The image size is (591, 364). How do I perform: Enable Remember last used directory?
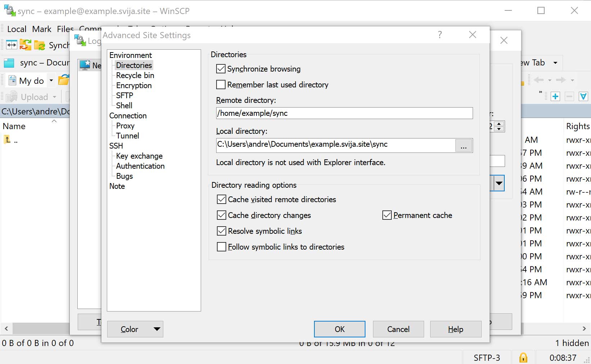(221, 85)
